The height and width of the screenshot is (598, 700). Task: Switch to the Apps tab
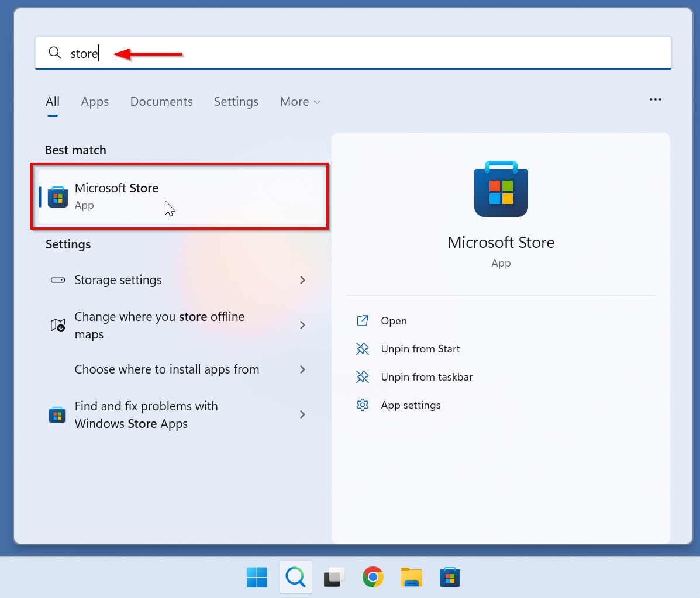click(x=95, y=102)
